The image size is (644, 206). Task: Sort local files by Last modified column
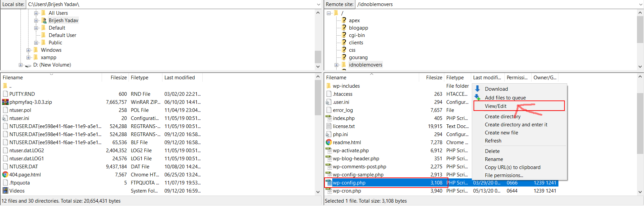[x=182, y=77]
